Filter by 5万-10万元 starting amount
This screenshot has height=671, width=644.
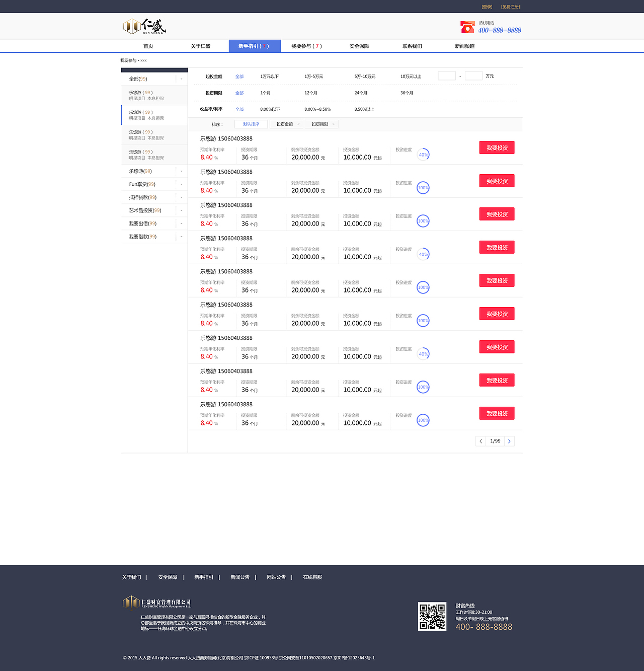[365, 77]
